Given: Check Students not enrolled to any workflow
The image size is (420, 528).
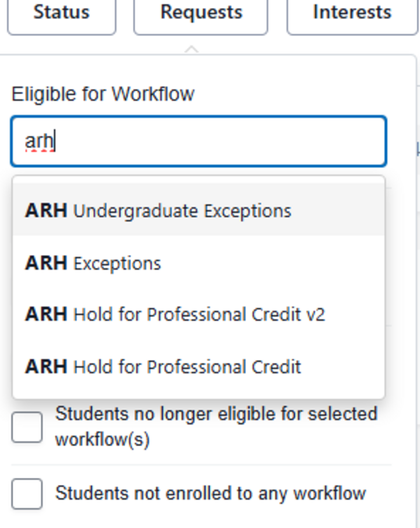Looking at the screenshot, I should tap(27, 493).
